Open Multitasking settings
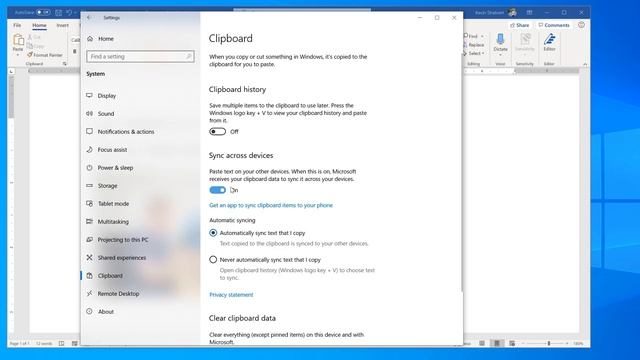This screenshot has width=640, height=360. pyautogui.click(x=107, y=221)
